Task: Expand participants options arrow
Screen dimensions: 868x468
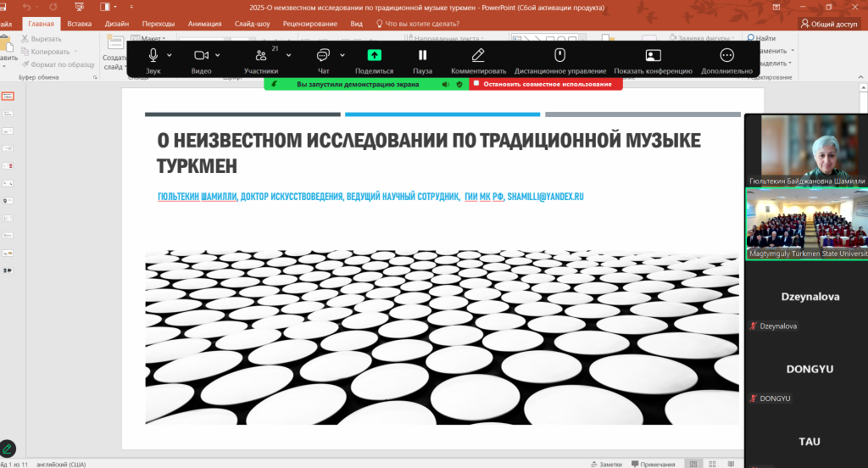Action: pyautogui.click(x=288, y=55)
